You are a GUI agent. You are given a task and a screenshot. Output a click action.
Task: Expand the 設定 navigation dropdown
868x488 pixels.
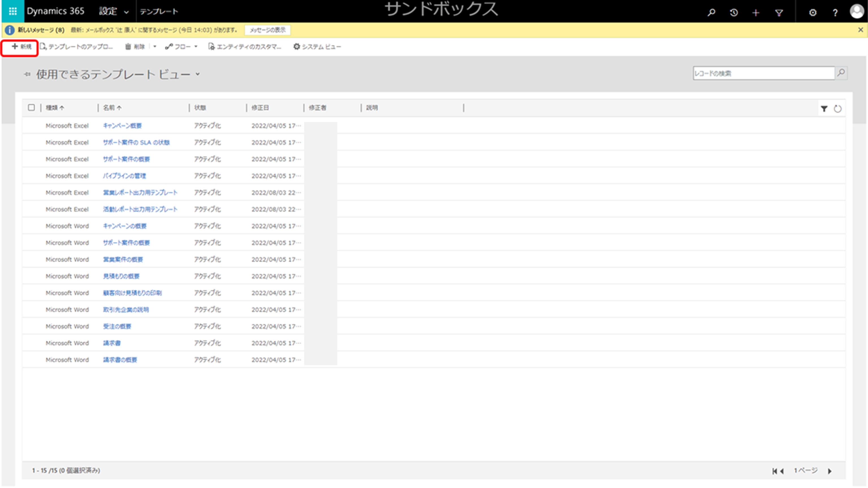pos(126,12)
